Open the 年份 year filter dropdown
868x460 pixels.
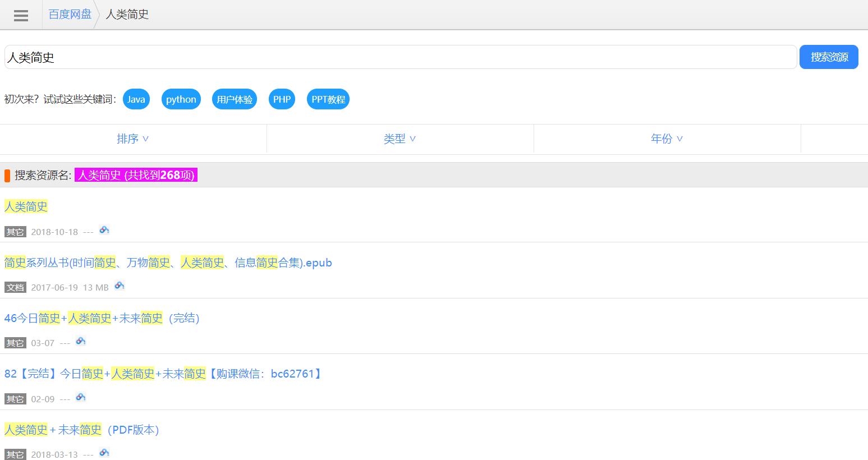pos(667,139)
